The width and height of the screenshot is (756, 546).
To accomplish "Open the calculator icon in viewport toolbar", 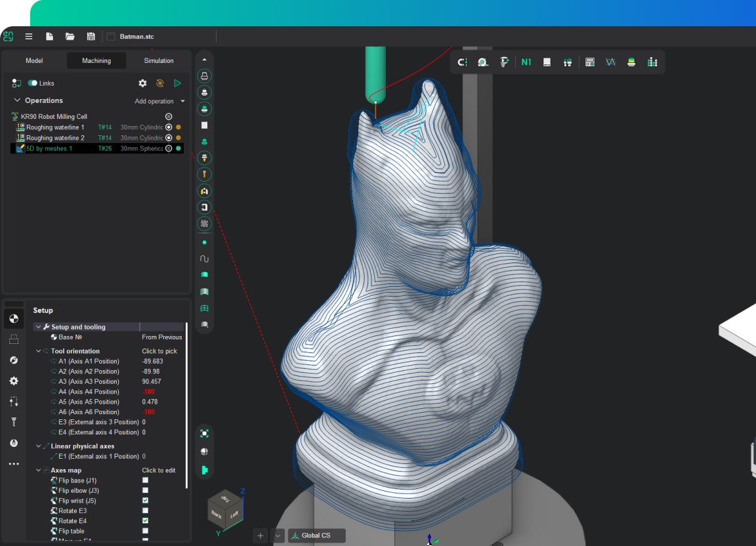I will click(589, 62).
